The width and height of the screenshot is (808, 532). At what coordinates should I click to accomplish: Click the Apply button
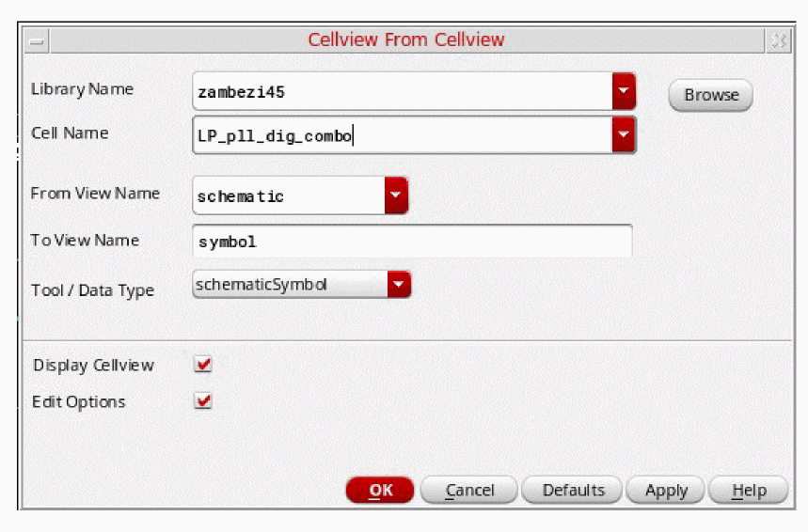pos(666,490)
